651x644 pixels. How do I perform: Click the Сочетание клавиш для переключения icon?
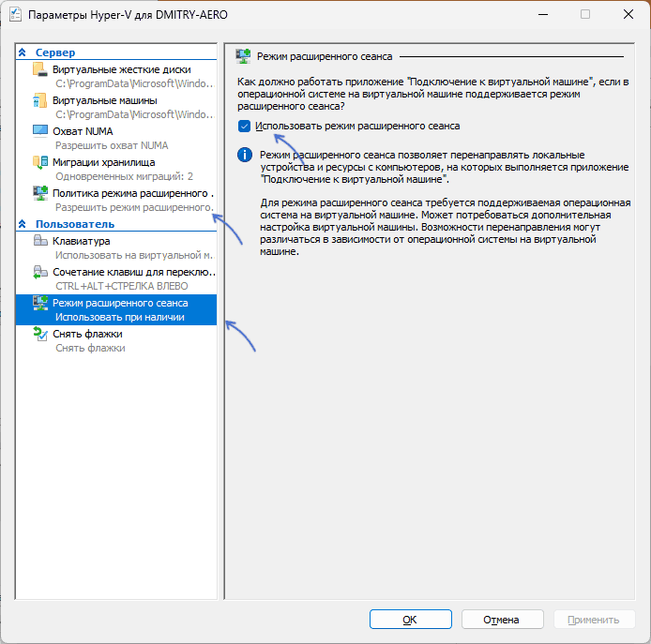pyautogui.click(x=39, y=272)
